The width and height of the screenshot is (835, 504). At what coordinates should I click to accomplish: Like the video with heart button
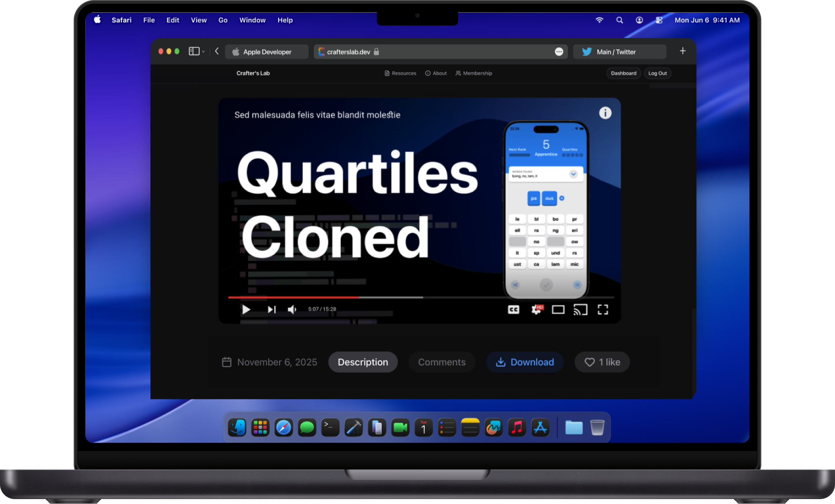(602, 362)
